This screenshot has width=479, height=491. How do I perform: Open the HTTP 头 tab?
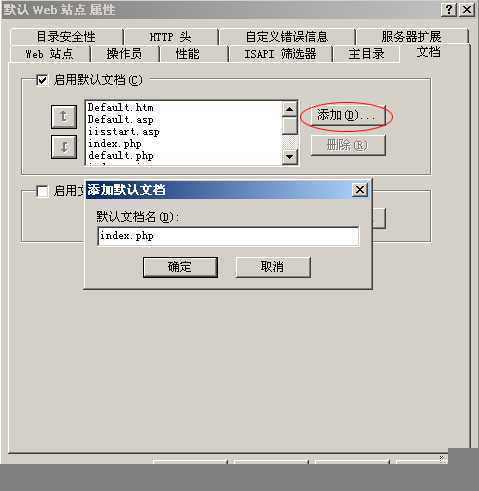click(x=171, y=37)
